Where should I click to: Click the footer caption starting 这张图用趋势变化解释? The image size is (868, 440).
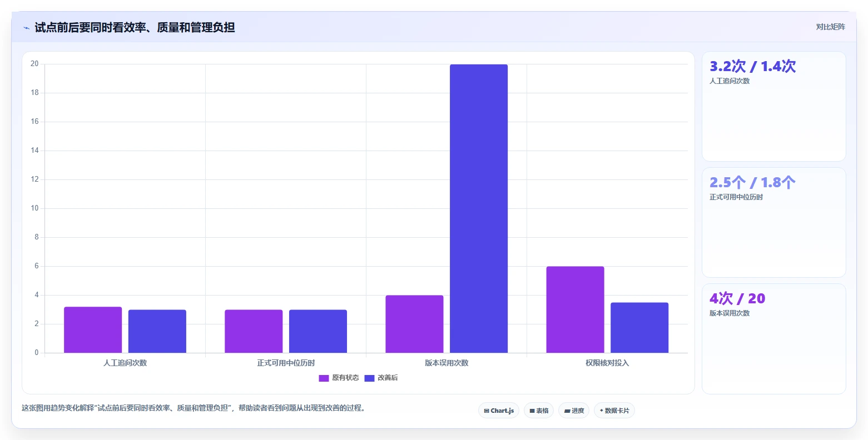coord(195,408)
